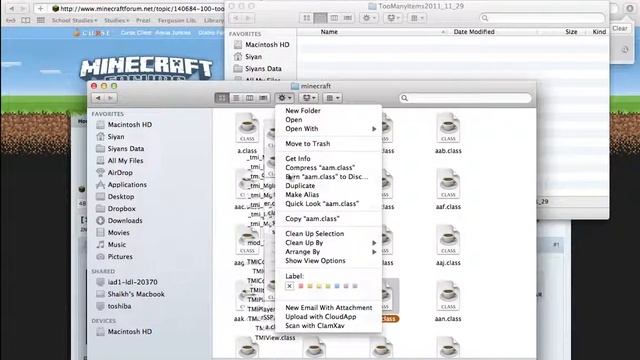This screenshot has width=640, height=360.
Task: Select toshiba under Shared
Action: 114,306
